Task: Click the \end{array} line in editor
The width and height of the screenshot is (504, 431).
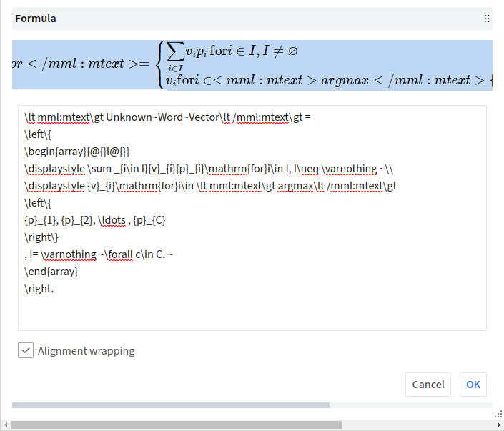Action: tap(51, 272)
